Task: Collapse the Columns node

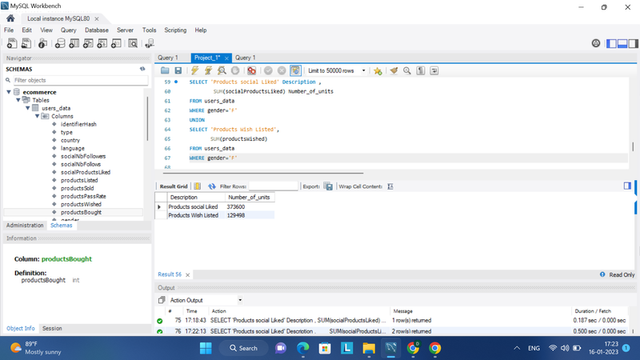Action: tap(37, 116)
